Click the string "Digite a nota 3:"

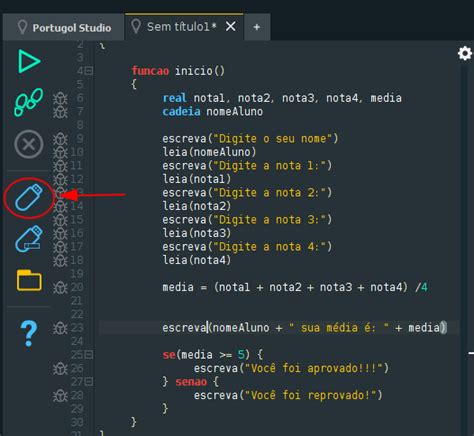click(x=269, y=220)
